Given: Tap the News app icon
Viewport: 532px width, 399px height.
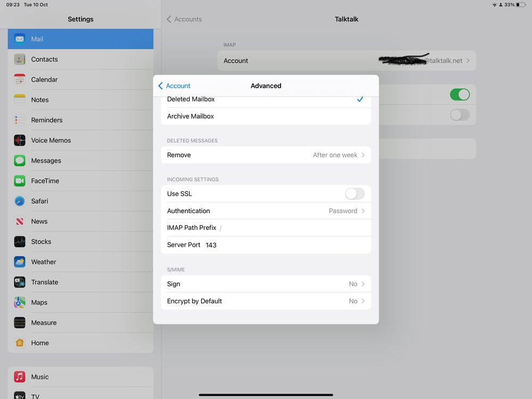Looking at the screenshot, I should [20, 221].
